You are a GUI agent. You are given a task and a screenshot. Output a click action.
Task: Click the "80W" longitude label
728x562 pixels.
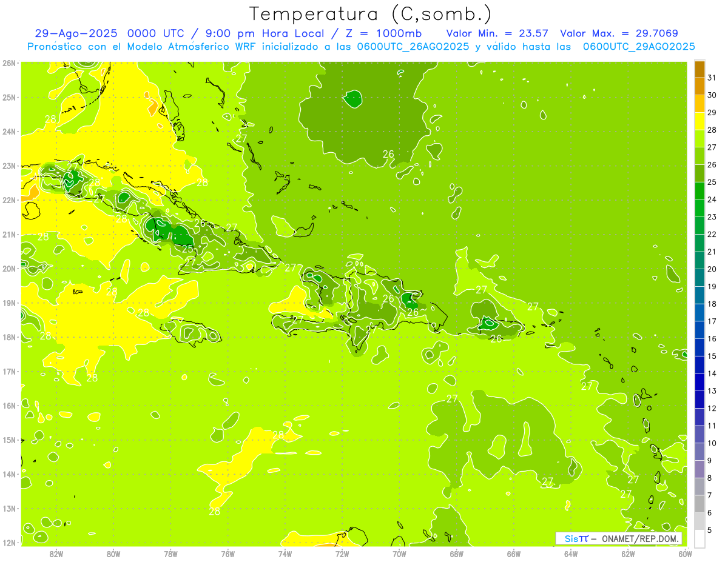(x=113, y=553)
